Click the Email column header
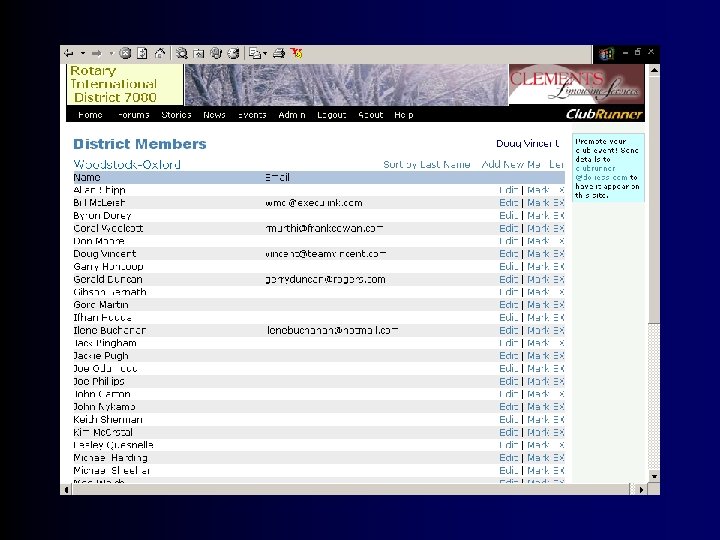This screenshot has height=540, width=720. click(x=277, y=177)
